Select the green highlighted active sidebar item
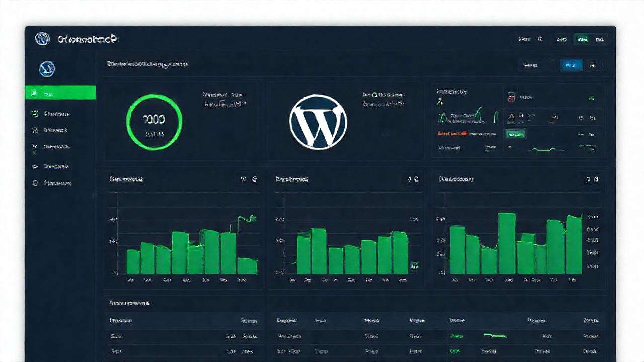Image resolution: width=644 pixels, height=362 pixels. (60, 93)
